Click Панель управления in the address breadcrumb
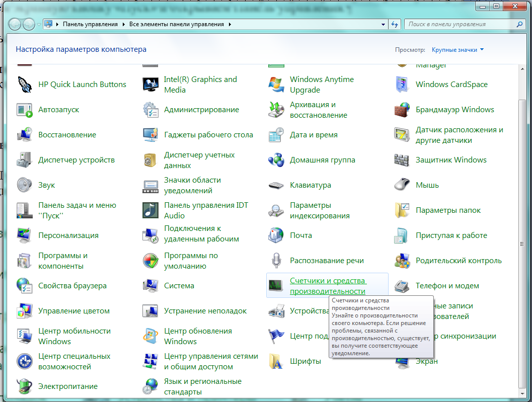Screen dimensions: 532x402 [90, 24]
